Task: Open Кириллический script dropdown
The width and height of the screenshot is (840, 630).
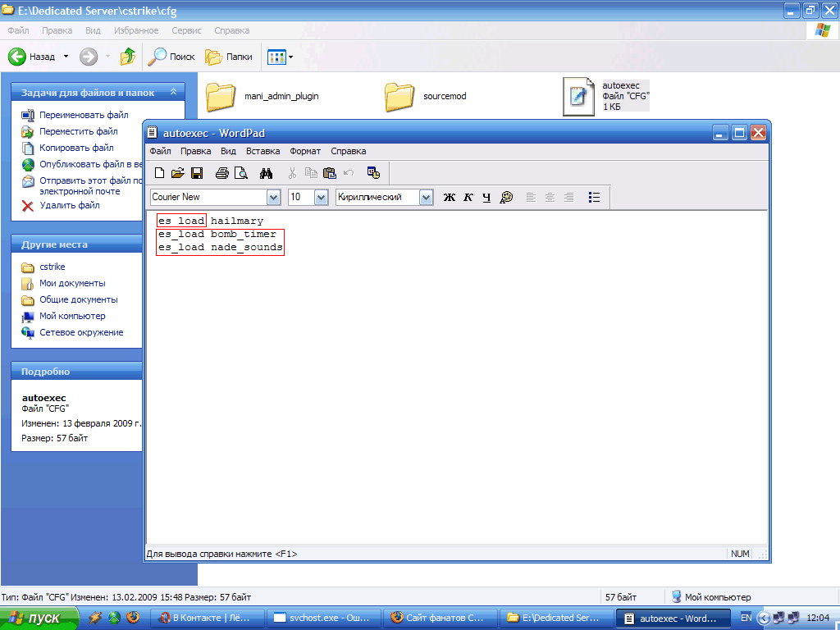Action: [426, 197]
